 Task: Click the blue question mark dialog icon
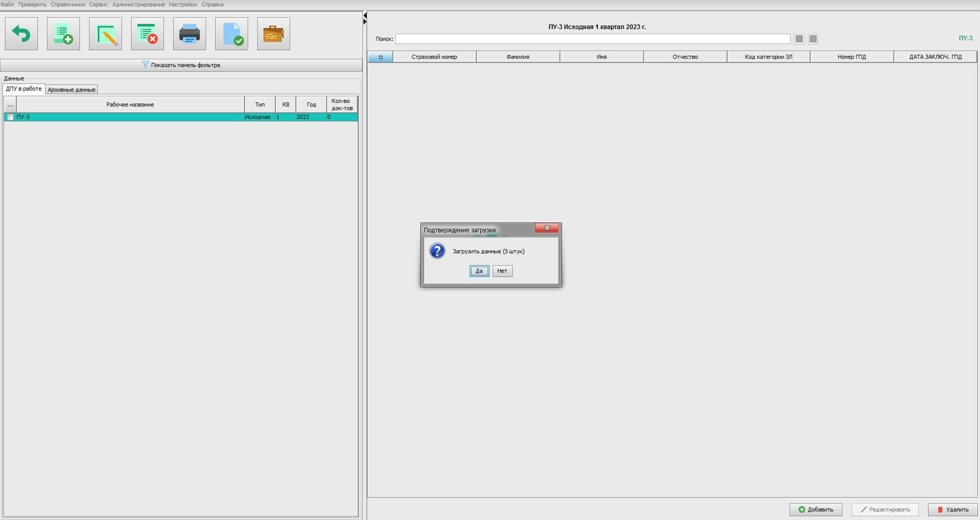[437, 251]
